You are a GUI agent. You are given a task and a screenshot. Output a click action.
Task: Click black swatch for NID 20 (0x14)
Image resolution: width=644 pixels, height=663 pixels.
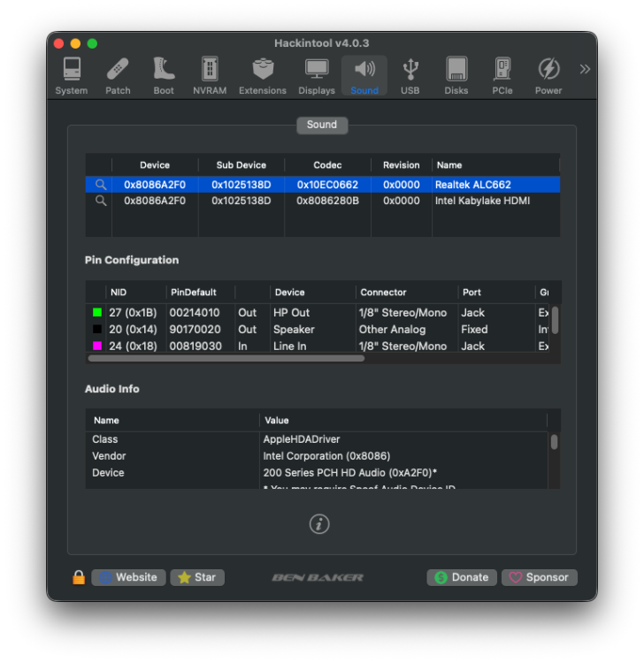(x=97, y=329)
